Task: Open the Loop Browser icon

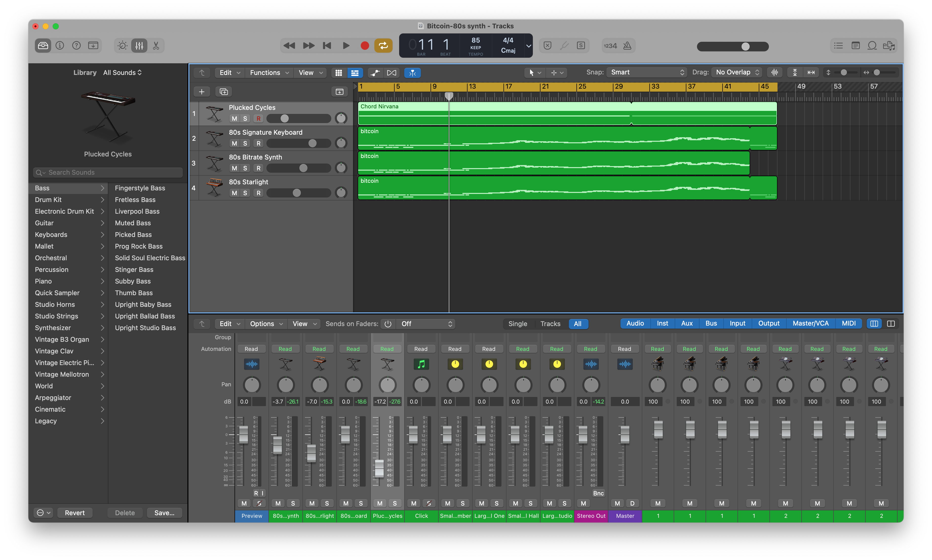Action: tap(872, 46)
